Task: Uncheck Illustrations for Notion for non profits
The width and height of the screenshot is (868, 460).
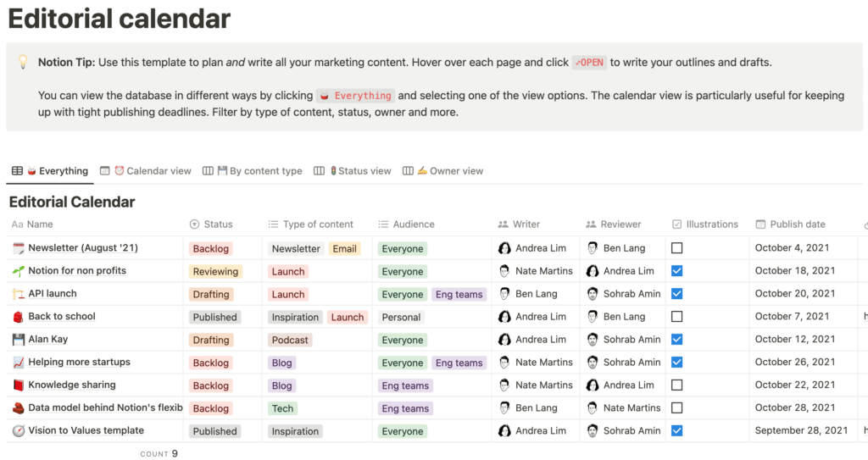Action: click(x=676, y=271)
